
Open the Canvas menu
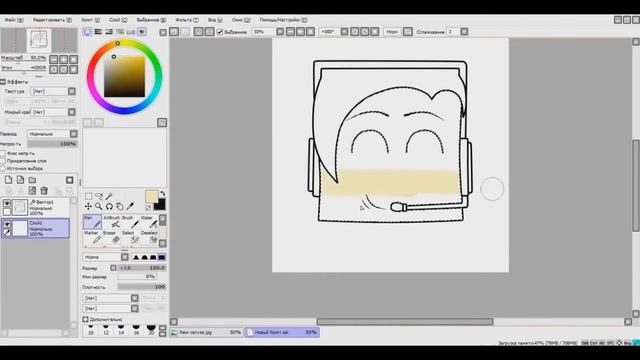90,20
